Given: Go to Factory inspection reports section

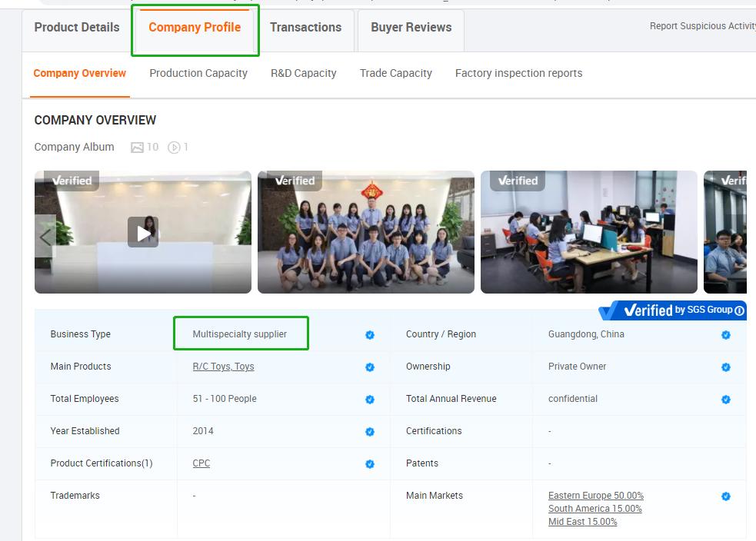Looking at the screenshot, I should pos(518,74).
